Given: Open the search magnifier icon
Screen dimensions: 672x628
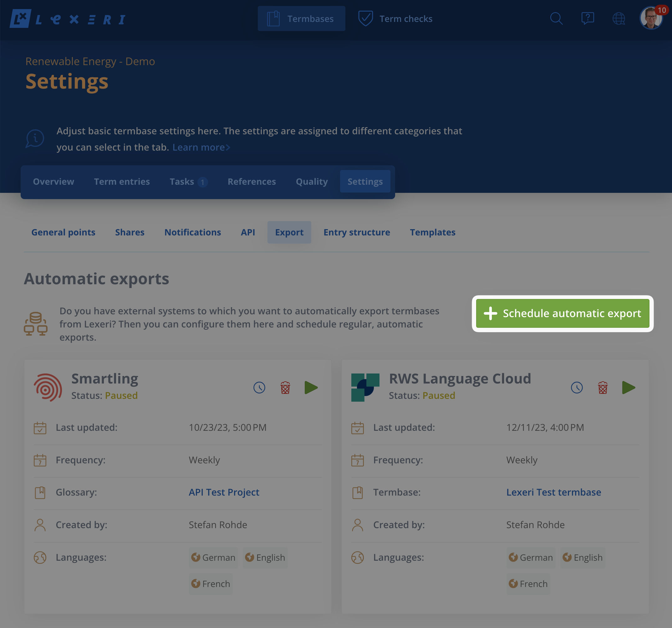Looking at the screenshot, I should (556, 18).
